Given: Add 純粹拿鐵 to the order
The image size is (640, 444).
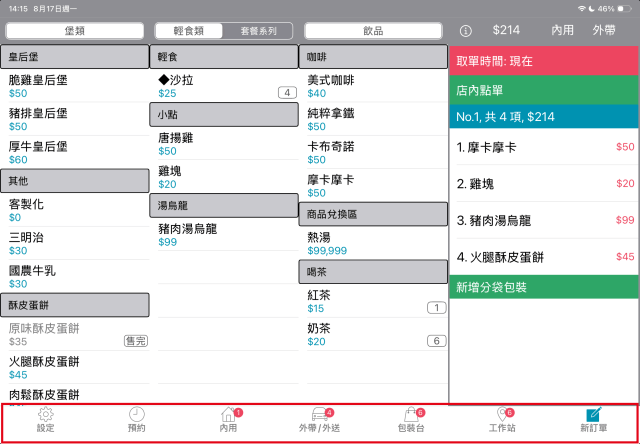Looking at the screenshot, I should 373,119.
